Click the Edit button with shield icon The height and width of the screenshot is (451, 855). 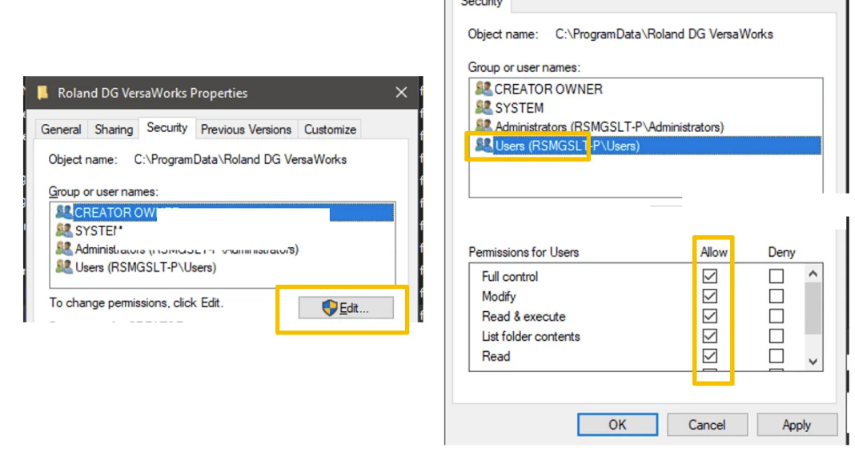346,308
